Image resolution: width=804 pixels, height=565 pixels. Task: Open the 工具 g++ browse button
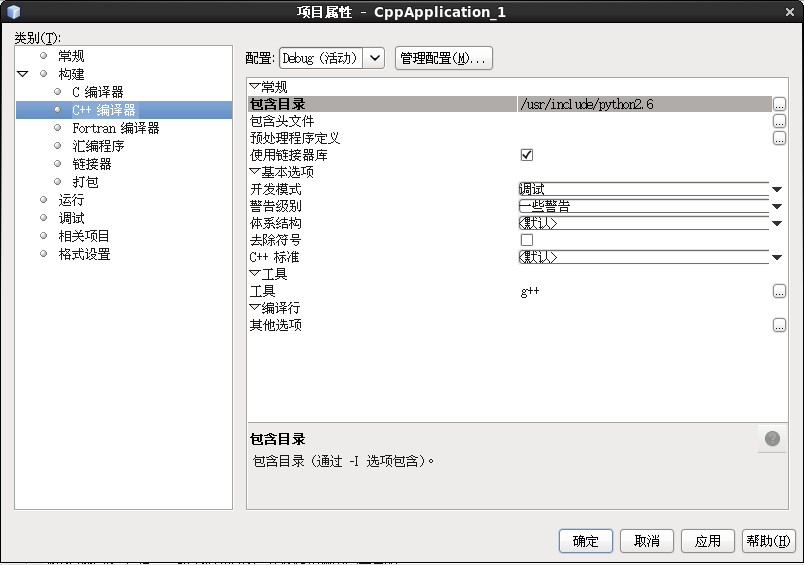tap(779, 291)
